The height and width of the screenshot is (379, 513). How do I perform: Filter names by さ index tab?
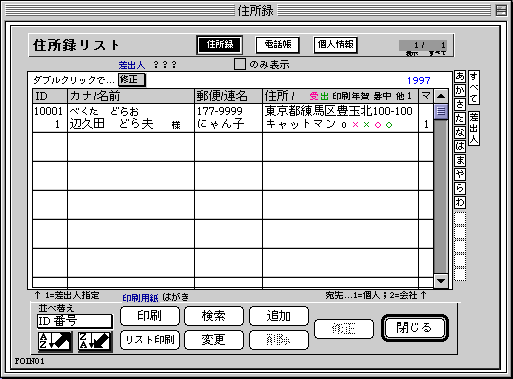click(460, 104)
